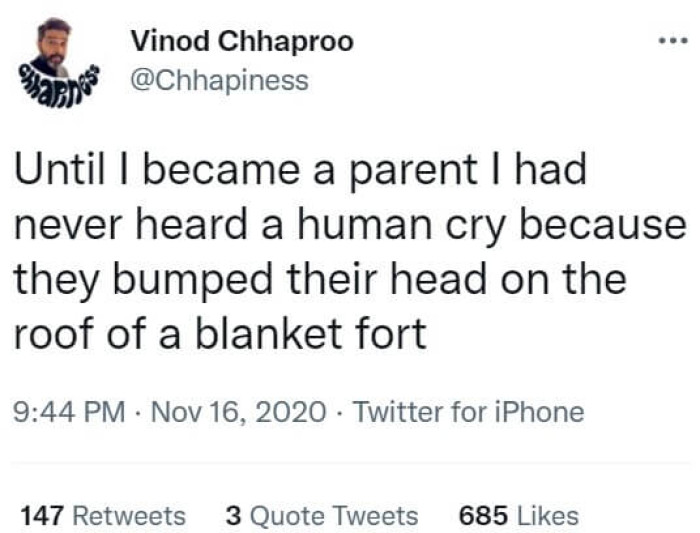The width and height of the screenshot is (700, 533).
Task: View the 147 Retweets list
Action: click(103, 516)
